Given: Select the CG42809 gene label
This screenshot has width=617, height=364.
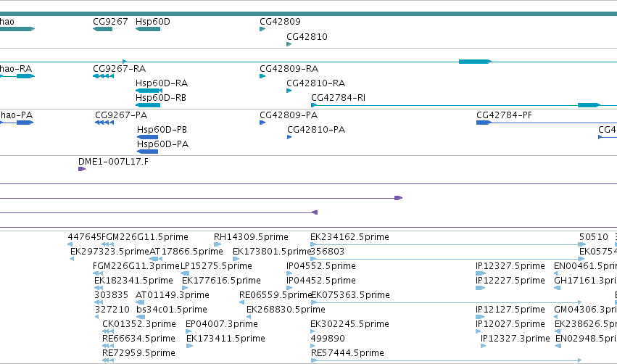Looking at the screenshot, I should pyautogui.click(x=280, y=21).
